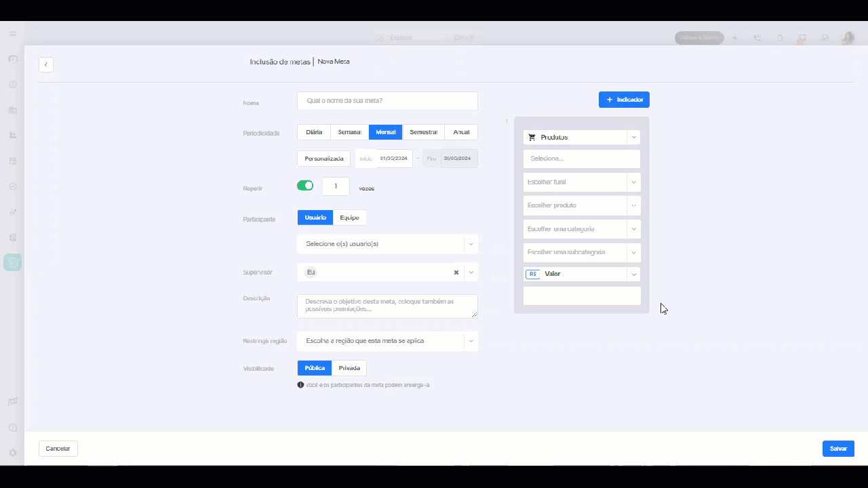
Task: Open the highlighted goals target icon
Action: pos(13,262)
